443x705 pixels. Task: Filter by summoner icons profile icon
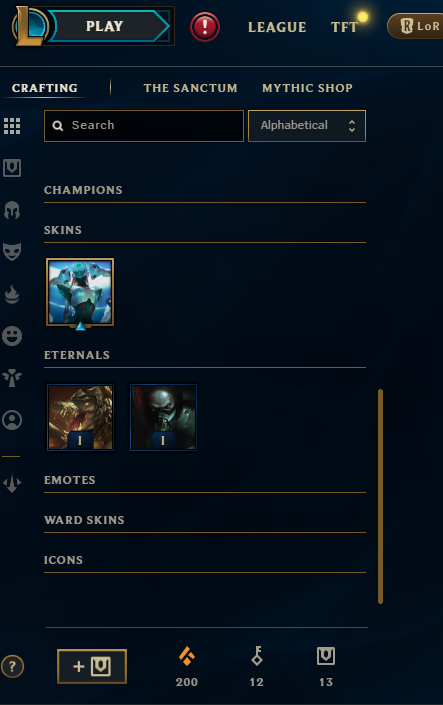click(12, 420)
